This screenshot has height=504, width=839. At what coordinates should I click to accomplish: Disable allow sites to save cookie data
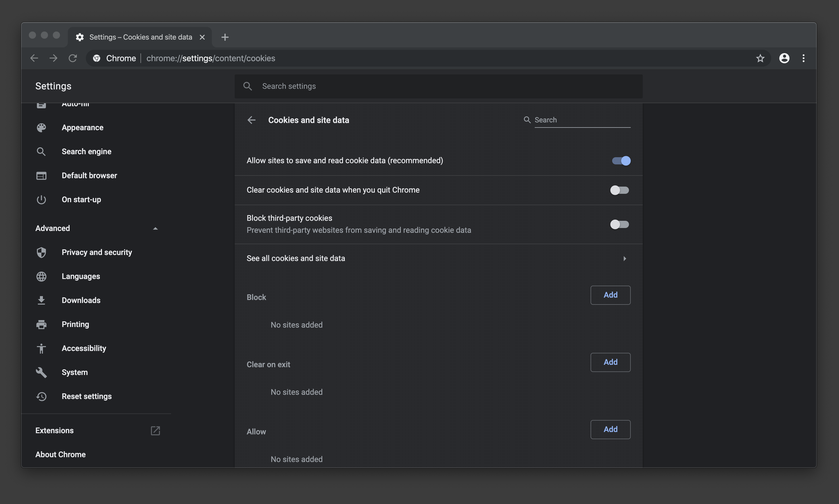pos(621,160)
